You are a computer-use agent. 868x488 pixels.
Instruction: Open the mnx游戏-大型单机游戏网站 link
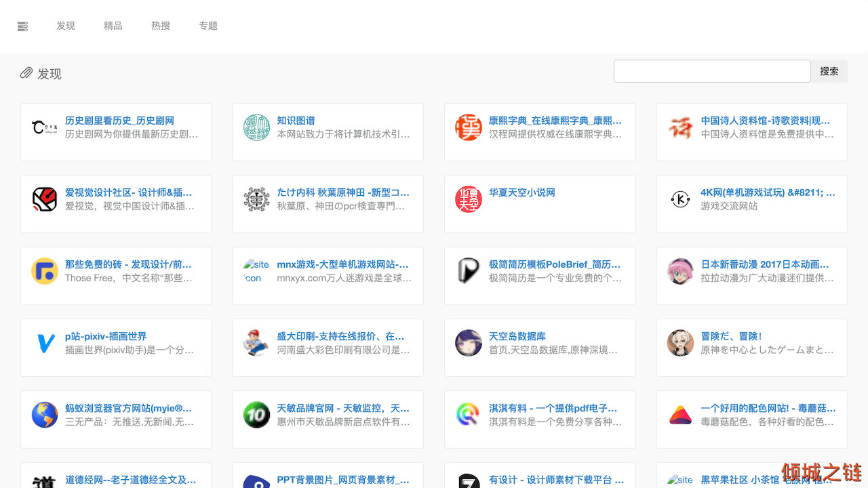[x=343, y=264]
